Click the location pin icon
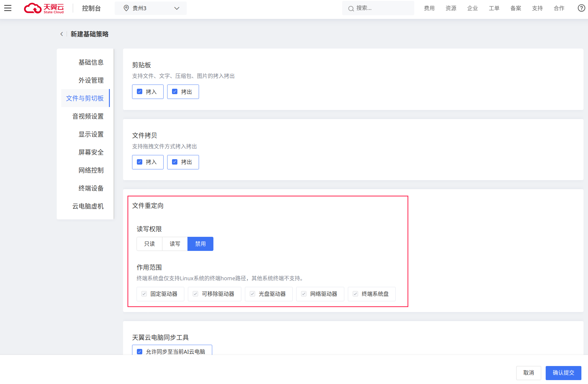588x384 pixels. click(x=126, y=8)
